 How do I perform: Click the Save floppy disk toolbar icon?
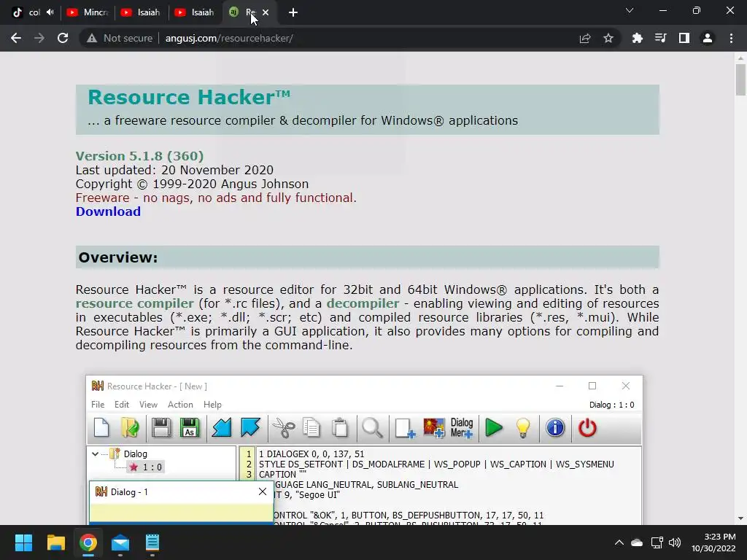[x=161, y=427]
